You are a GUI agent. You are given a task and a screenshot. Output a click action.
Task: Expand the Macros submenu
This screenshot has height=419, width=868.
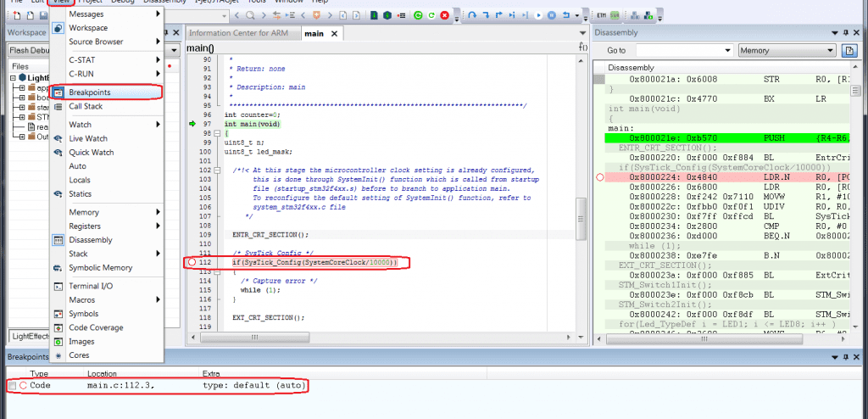point(106,300)
